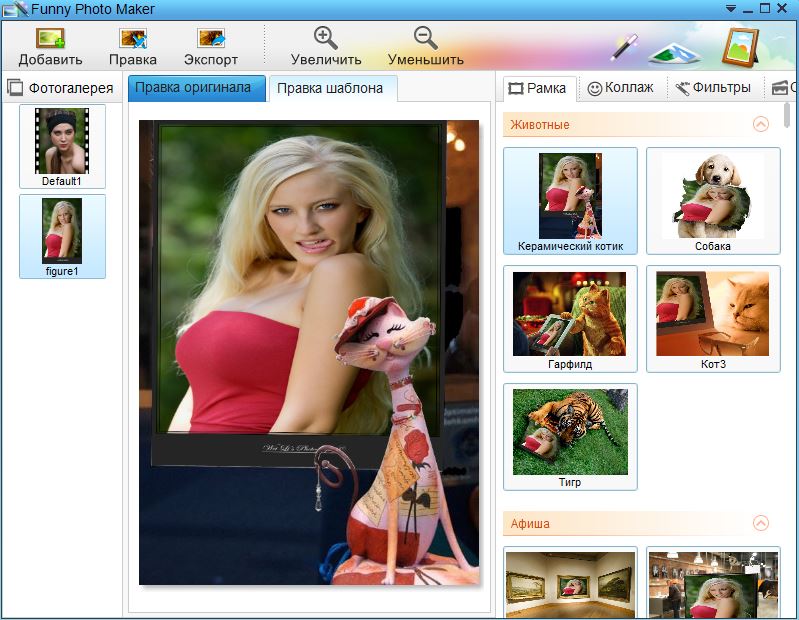Open the title bar dropdown arrow menu

point(731,9)
